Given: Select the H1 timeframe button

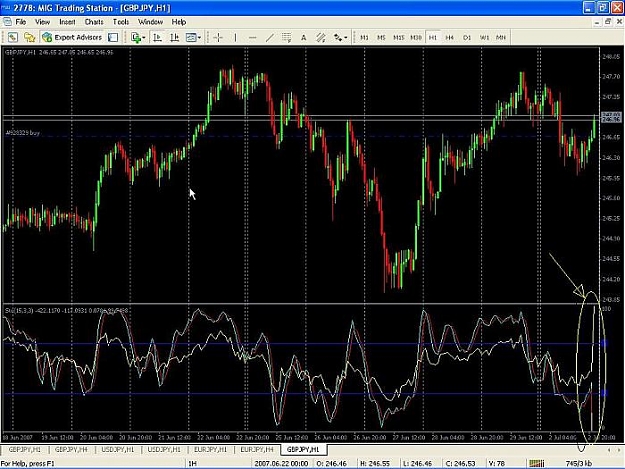Looking at the screenshot, I should pyautogui.click(x=433, y=37).
